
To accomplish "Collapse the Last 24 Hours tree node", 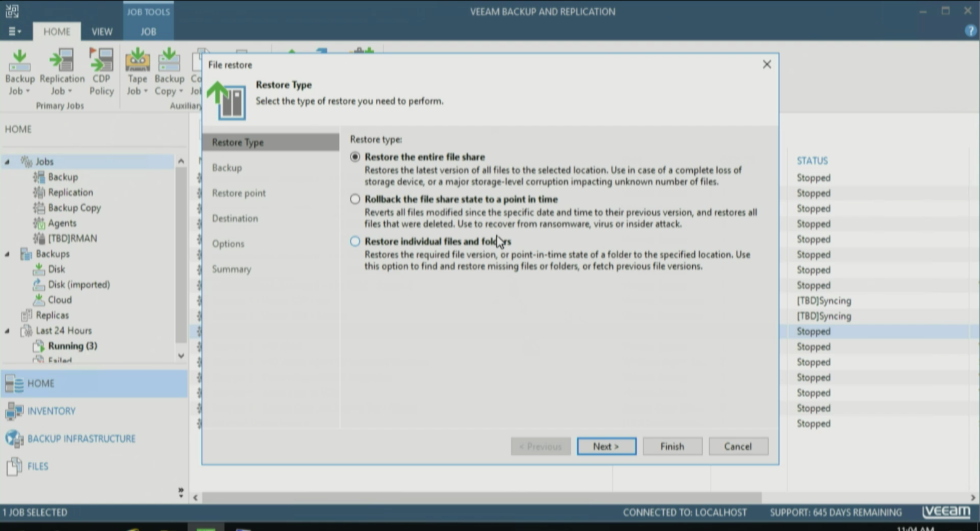I will [x=8, y=331].
